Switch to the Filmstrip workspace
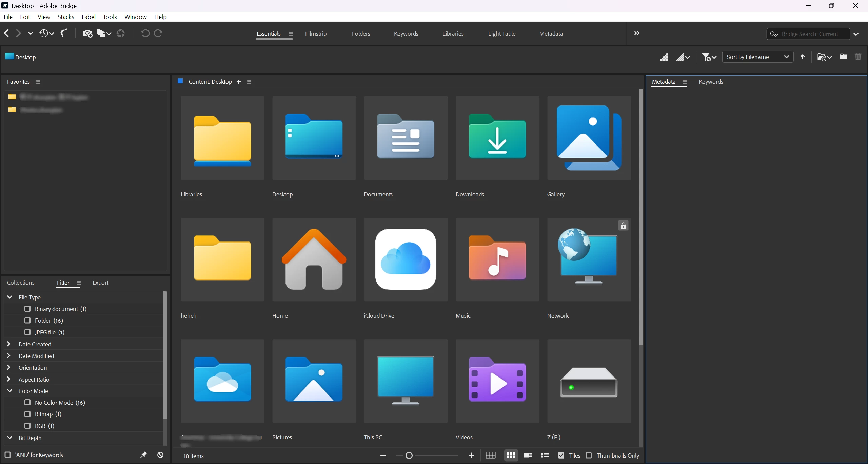This screenshot has width=868, height=464. pos(315,34)
